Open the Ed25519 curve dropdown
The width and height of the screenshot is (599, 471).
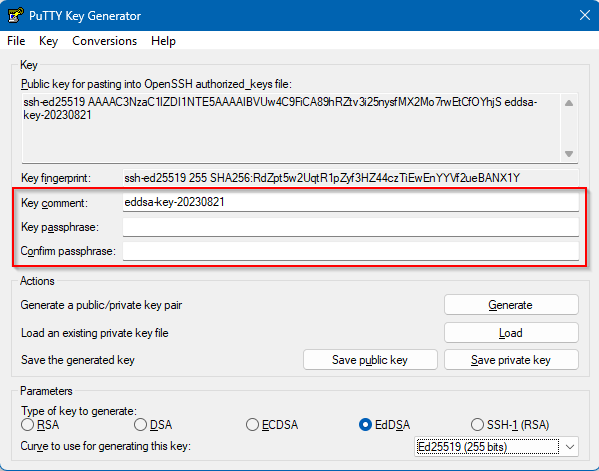pyautogui.click(x=496, y=447)
